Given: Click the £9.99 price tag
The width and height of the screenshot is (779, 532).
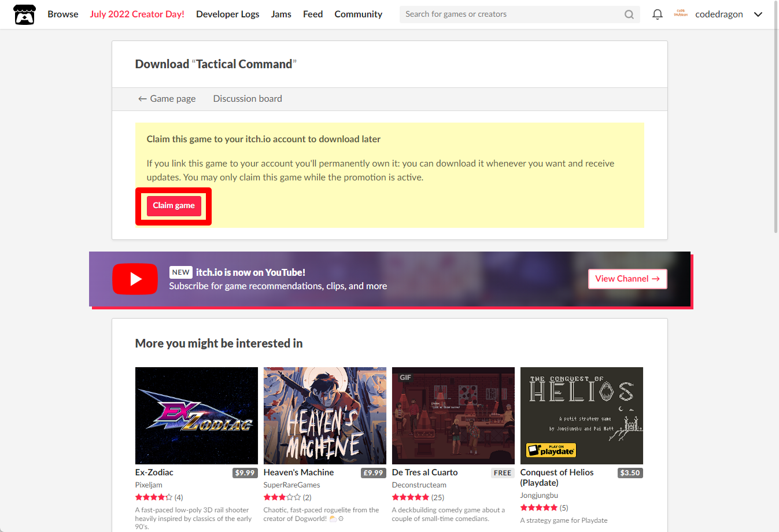Looking at the screenshot, I should point(373,473).
